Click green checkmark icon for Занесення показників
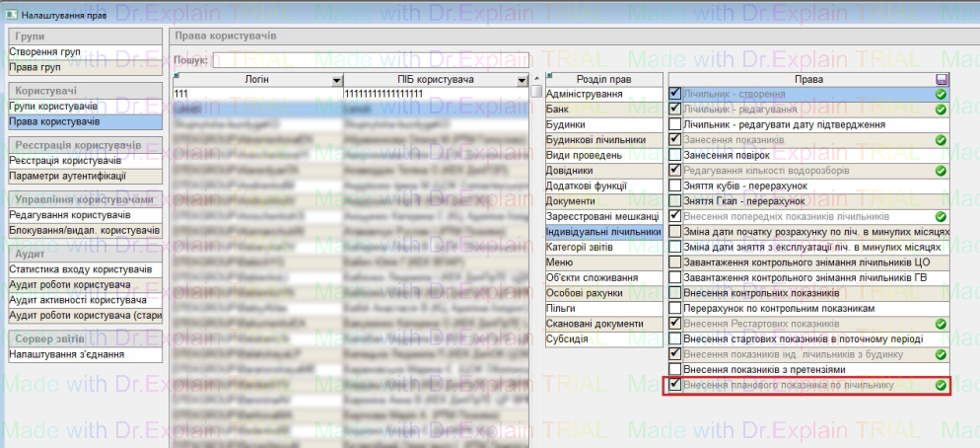 pyautogui.click(x=941, y=140)
